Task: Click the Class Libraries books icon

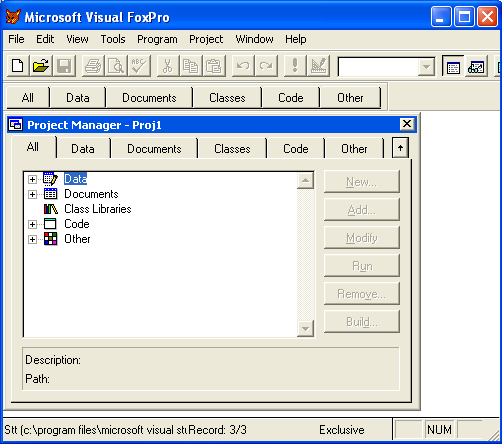Action: pos(51,209)
